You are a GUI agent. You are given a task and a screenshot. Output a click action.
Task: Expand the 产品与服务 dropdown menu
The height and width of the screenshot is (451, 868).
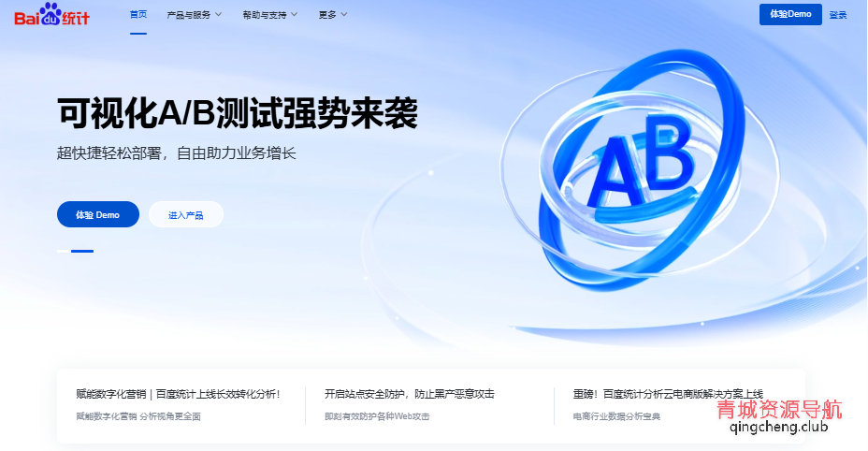[x=194, y=15]
